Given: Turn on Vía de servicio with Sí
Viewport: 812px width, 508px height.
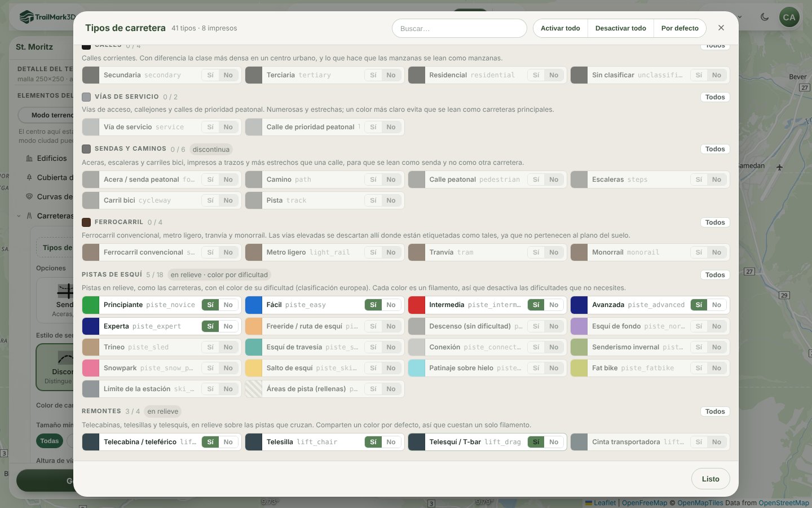Looking at the screenshot, I should 210,127.
